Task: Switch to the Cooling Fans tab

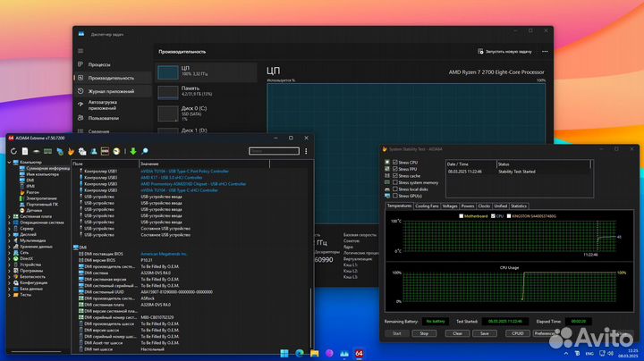Action: coord(428,206)
